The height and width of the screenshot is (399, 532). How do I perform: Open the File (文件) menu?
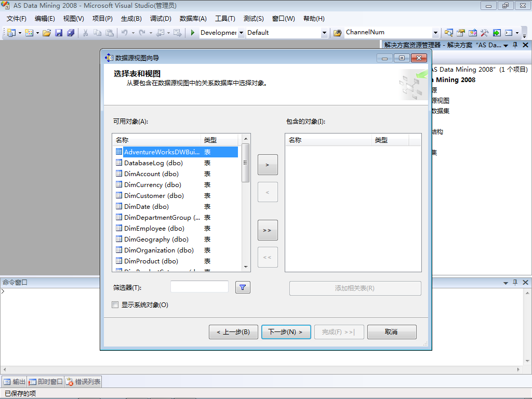(16, 19)
